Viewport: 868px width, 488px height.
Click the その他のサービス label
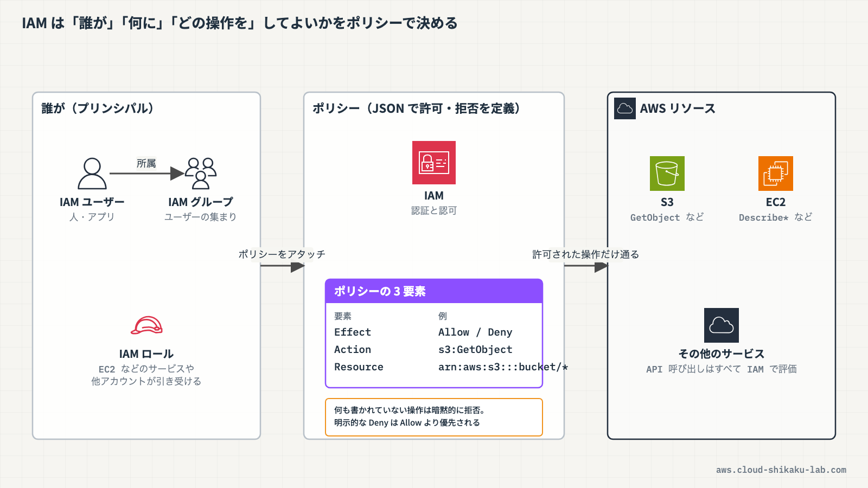pos(722,354)
